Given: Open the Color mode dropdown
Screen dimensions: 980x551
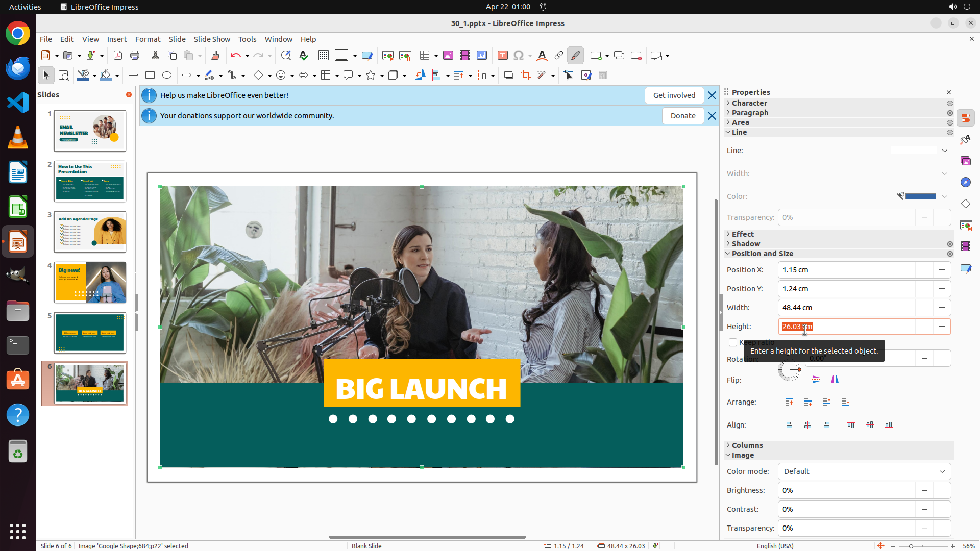Looking at the screenshot, I should point(864,471).
